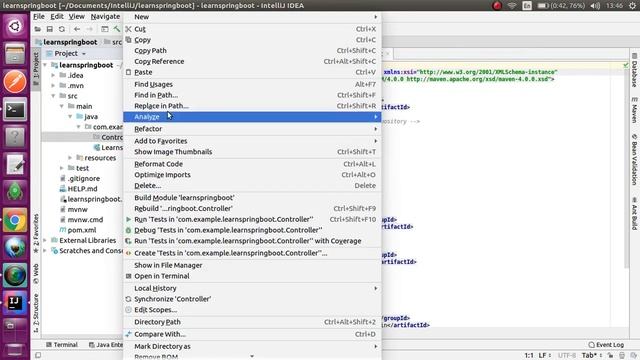
Task: Collapse the java folder
Action: [x=70, y=117]
